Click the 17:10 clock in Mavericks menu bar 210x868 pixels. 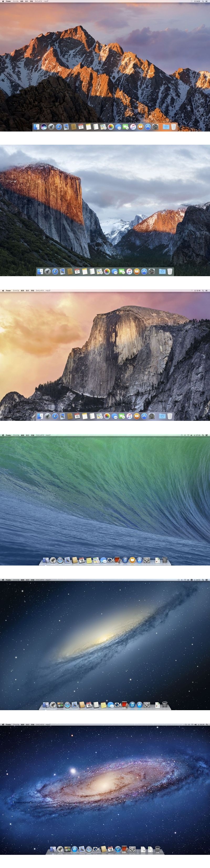point(198,435)
